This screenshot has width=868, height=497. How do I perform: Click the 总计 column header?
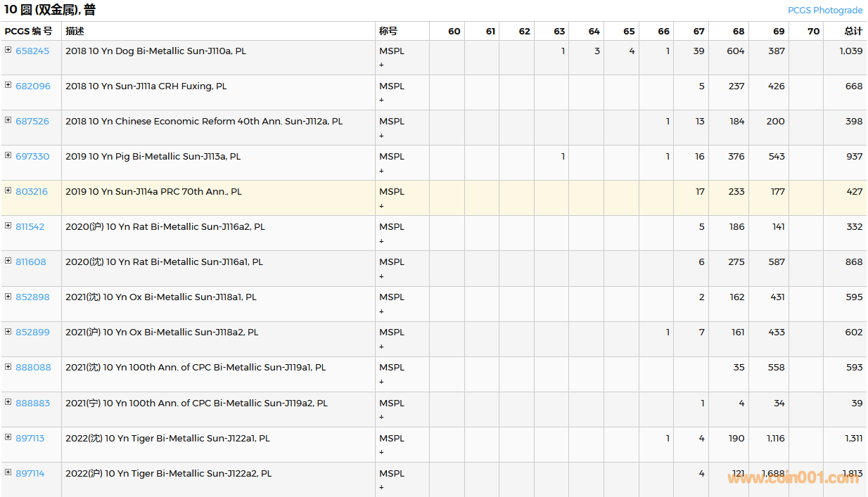(853, 31)
